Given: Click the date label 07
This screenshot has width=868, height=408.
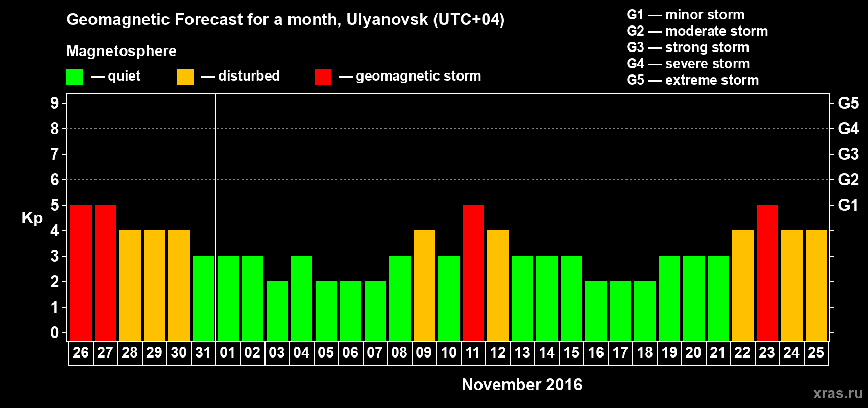Looking at the screenshot, I should (x=375, y=353).
